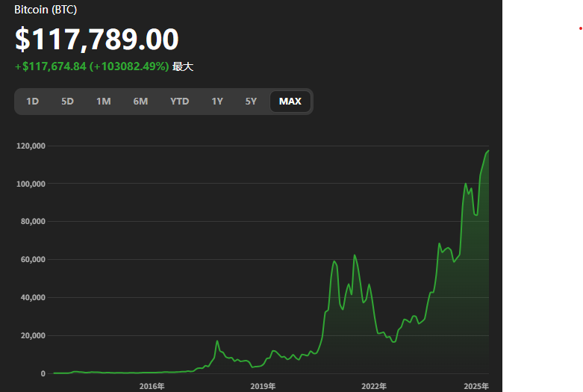Show the 6M price history
This screenshot has width=583, height=392.
(x=140, y=102)
